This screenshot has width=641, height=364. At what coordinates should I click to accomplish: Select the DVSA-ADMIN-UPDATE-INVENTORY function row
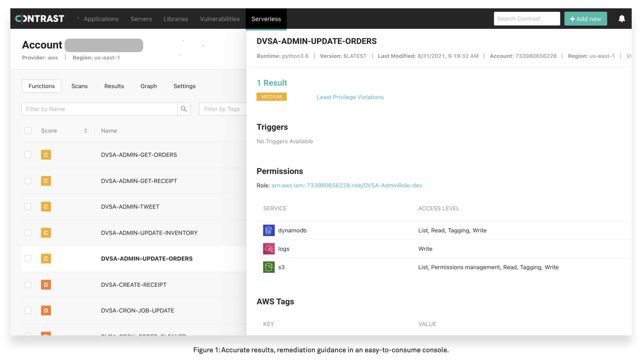(x=149, y=233)
